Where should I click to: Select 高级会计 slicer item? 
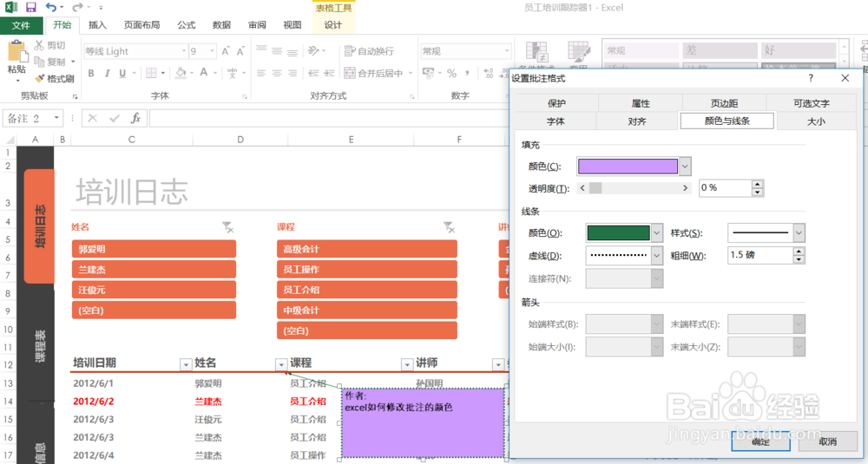(367, 249)
